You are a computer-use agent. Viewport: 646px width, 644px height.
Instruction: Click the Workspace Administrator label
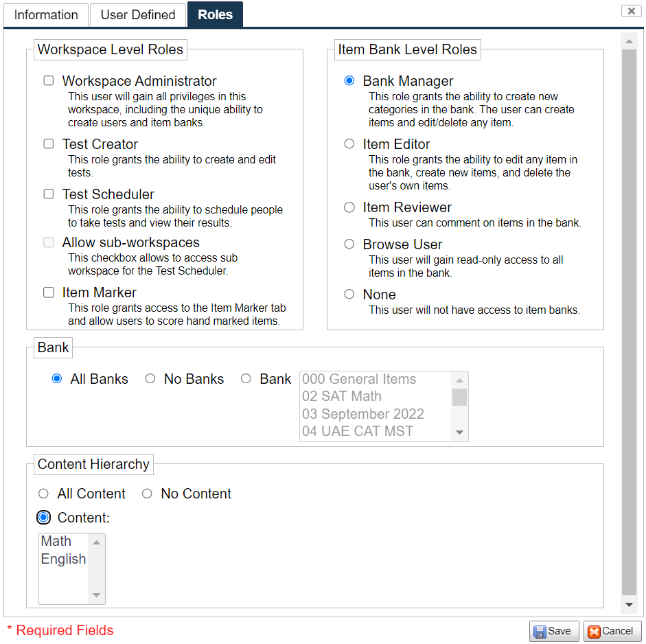tap(139, 81)
